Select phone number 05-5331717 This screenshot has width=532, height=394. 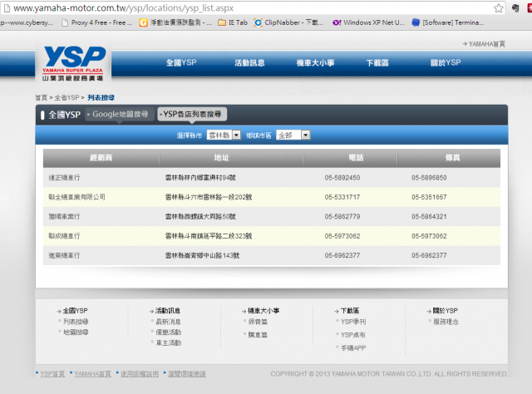(342, 197)
